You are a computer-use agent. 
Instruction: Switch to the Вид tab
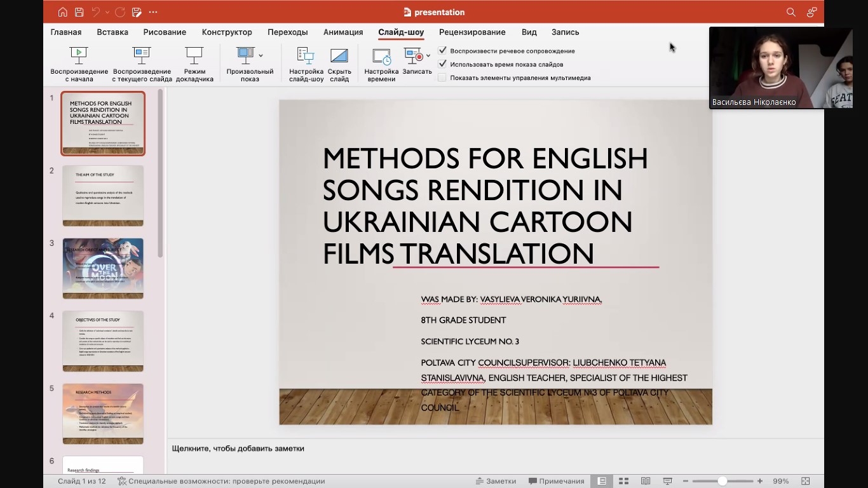pos(529,32)
